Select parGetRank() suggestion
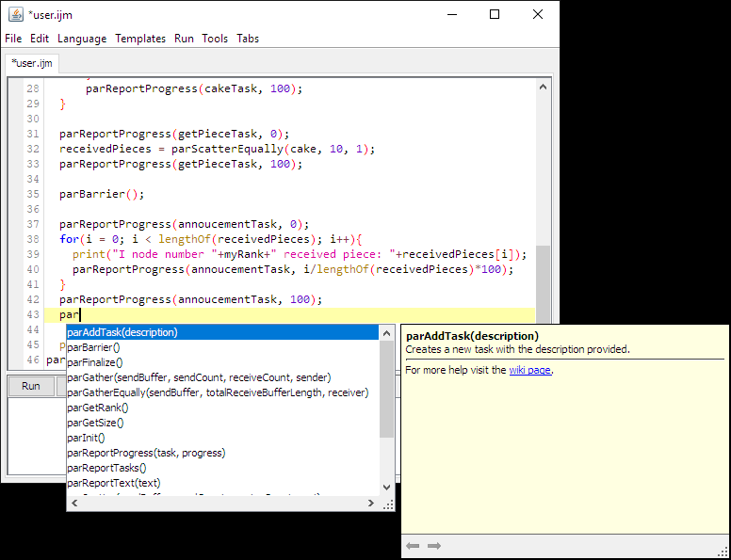The width and height of the screenshot is (731, 560). point(222,408)
